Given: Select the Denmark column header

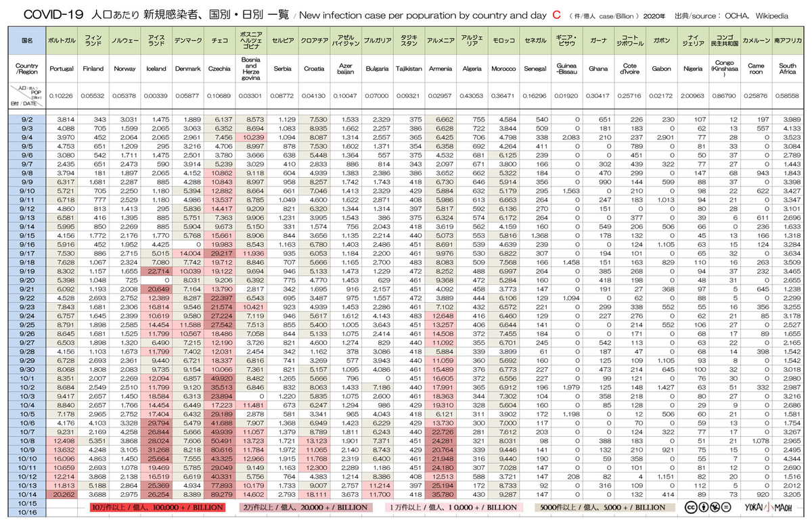Looking at the screenshot, I should (x=187, y=69).
